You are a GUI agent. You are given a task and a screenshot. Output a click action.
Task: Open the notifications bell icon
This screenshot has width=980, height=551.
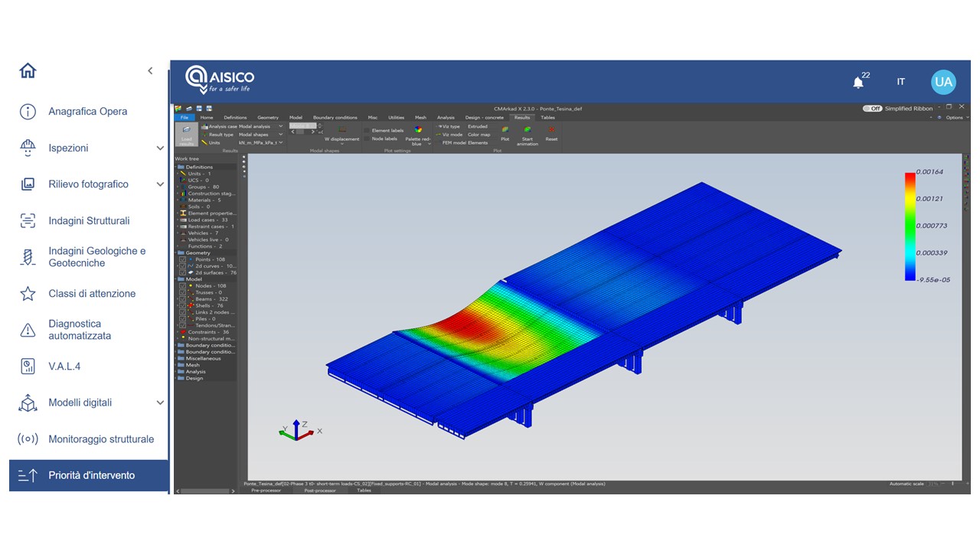(858, 83)
